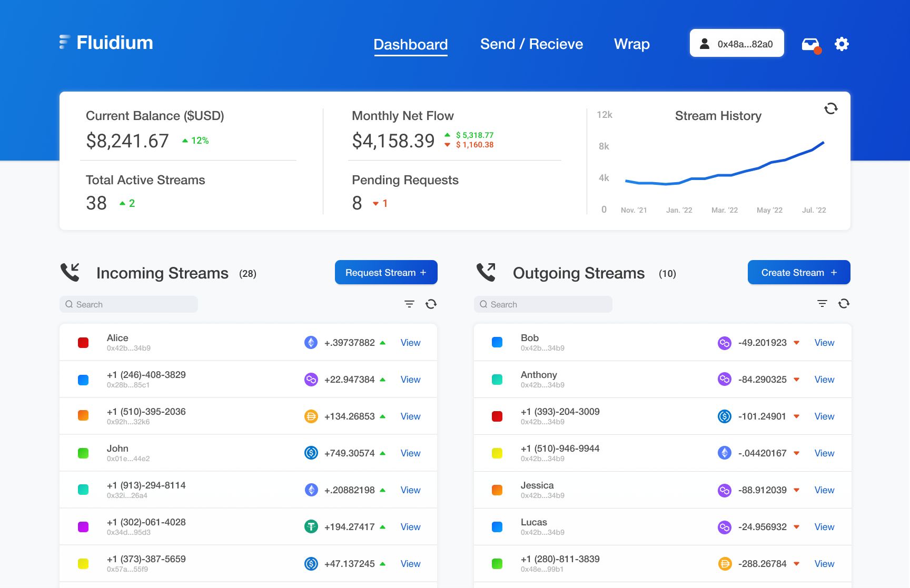Click the Polygon icon in Lucas's row

[x=725, y=527]
